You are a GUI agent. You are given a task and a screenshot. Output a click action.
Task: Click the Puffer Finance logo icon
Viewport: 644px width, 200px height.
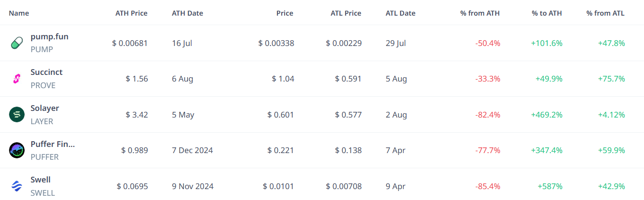pos(17,150)
